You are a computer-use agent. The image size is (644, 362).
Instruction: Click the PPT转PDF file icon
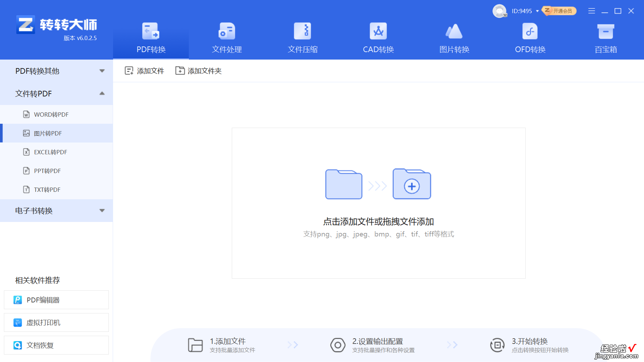26,171
